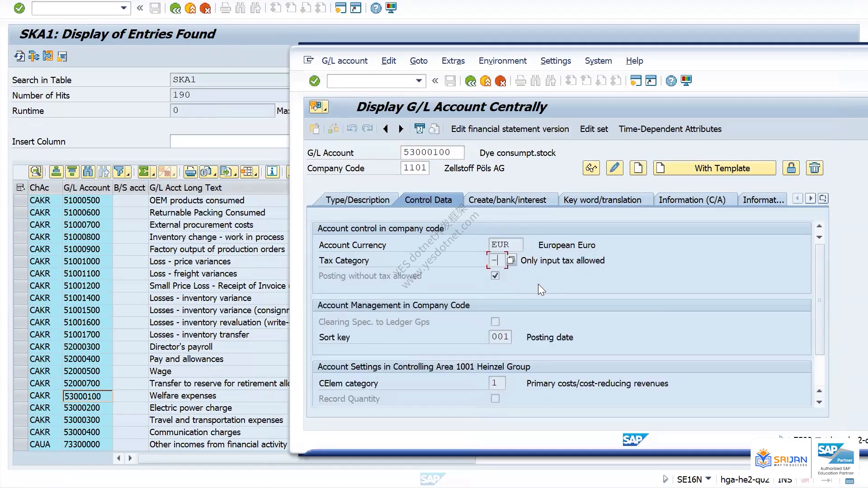Expand the command field dropdown in G/L window

(x=419, y=81)
